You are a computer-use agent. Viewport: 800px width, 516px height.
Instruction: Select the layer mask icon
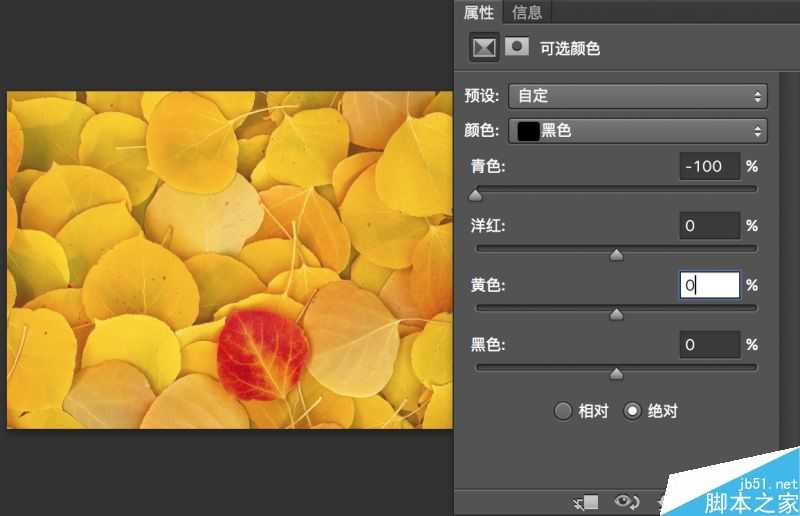(x=517, y=46)
